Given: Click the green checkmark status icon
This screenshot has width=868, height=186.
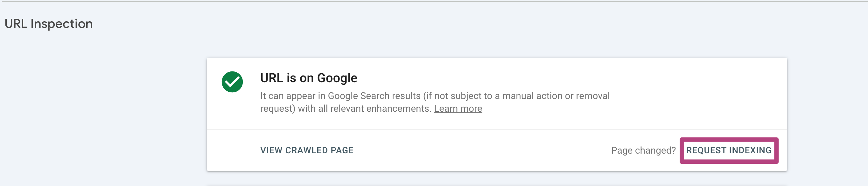Looking at the screenshot, I should pos(232,82).
